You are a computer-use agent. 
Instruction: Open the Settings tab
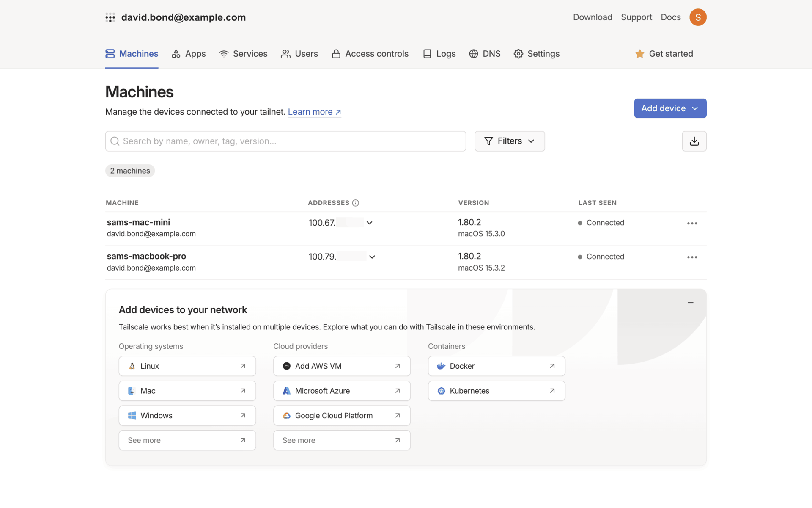click(x=536, y=54)
